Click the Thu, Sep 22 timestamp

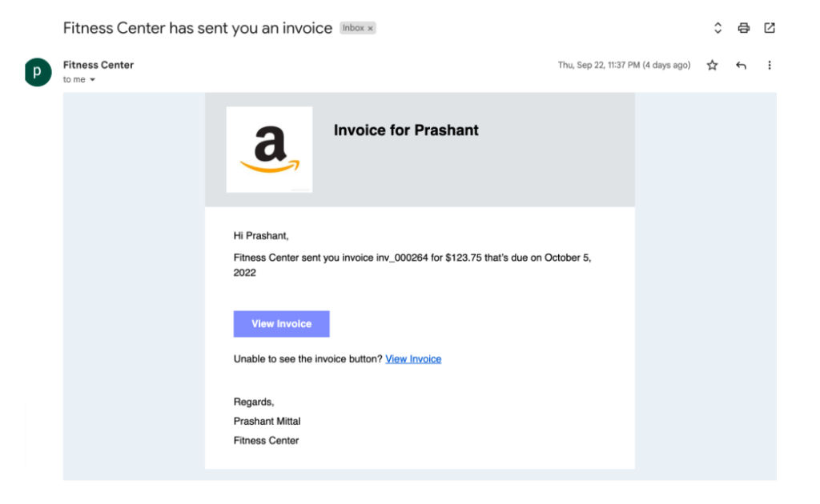(x=624, y=66)
